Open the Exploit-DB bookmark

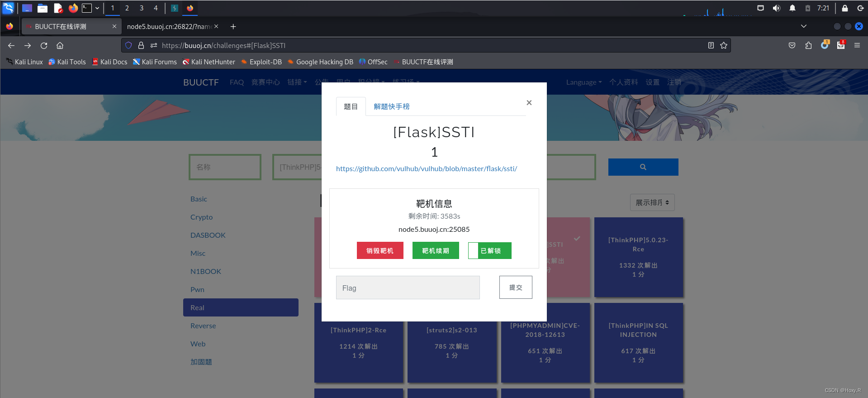(261, 62)
